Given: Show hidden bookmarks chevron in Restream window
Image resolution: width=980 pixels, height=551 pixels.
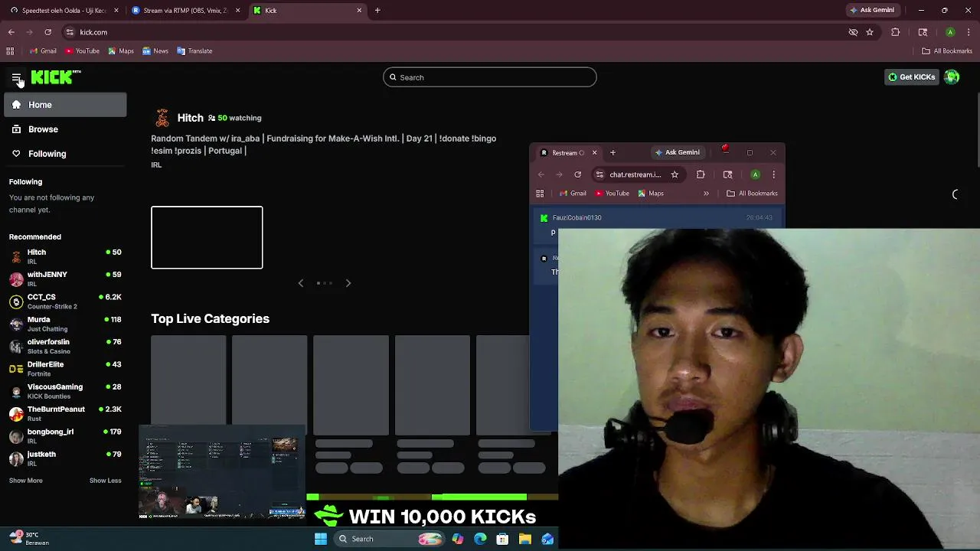Looking at the screenshot, I should pos(706,194).
